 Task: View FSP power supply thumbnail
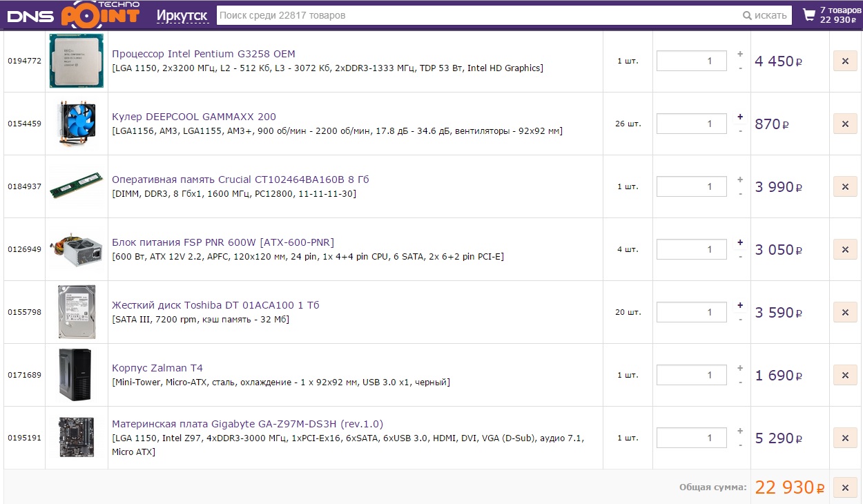pyautogui.click(x=77, y=249)
